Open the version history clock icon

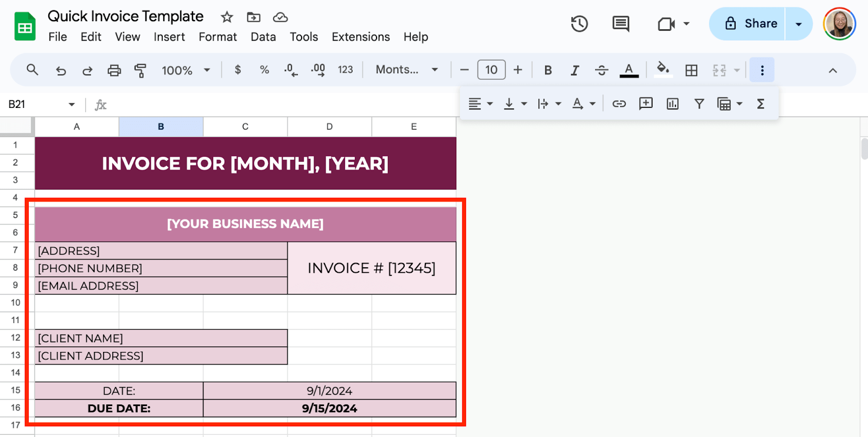point(579,24)
